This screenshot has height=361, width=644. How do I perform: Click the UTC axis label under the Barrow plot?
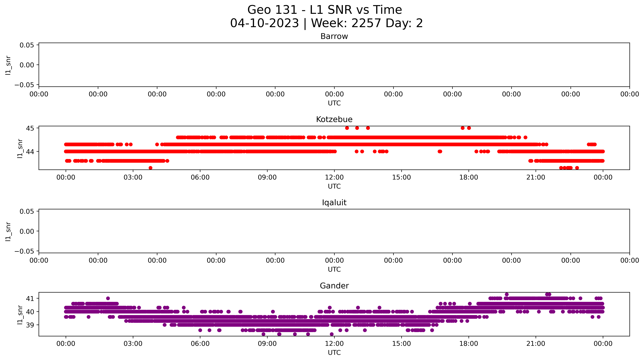click(x=334, y=103)
